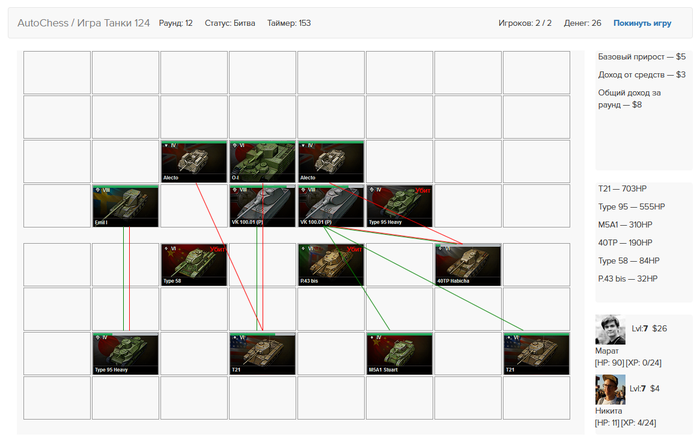Click Марат's player avatar

[610, 330]
